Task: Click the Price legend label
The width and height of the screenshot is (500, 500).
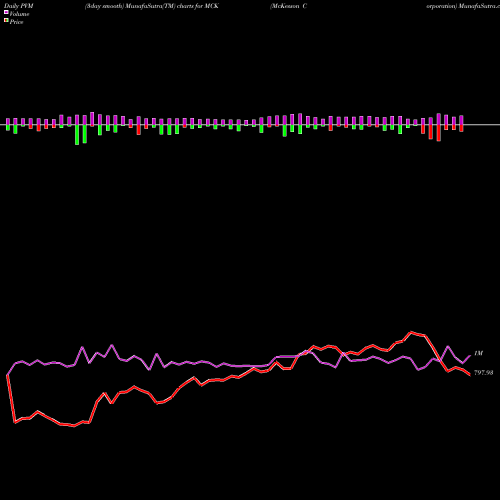Action: point(16,22)
